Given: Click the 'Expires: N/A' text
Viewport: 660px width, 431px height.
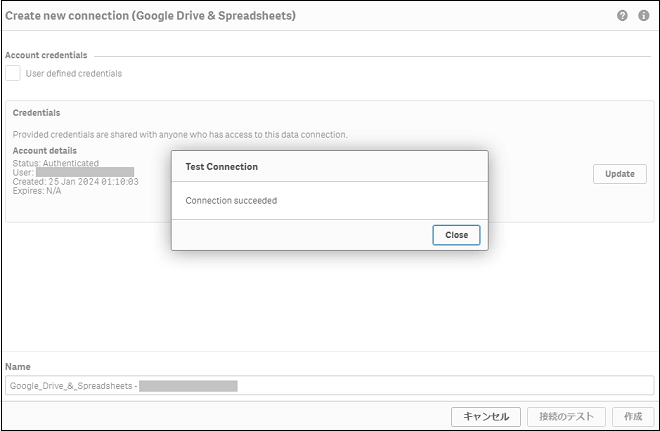Looking at the screenshot, I should pyautogui.click(x=37, y=191).
